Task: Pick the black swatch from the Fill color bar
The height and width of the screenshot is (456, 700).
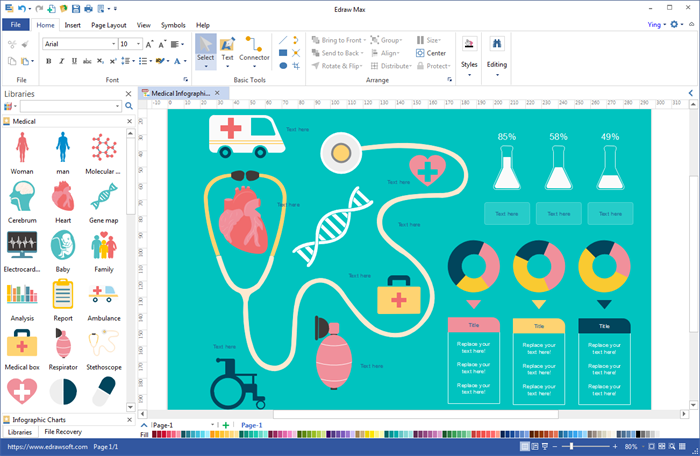Action: coord(638,434)
